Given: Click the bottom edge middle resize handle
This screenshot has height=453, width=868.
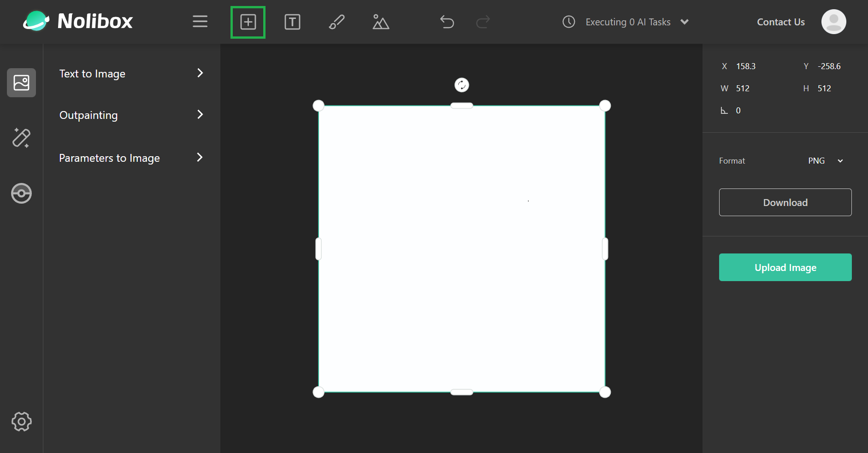Looking at the screenshot, I should coord(461,392).
